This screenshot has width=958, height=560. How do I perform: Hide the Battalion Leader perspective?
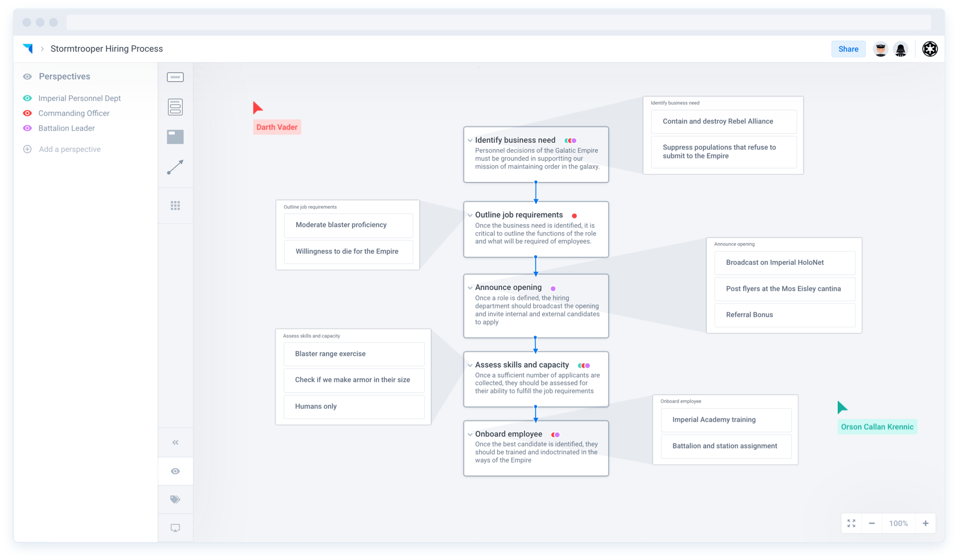(x=27, y=128)
